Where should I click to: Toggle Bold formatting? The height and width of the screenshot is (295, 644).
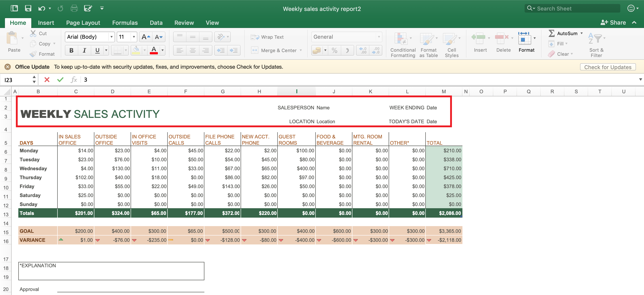[x=71, y=50]
